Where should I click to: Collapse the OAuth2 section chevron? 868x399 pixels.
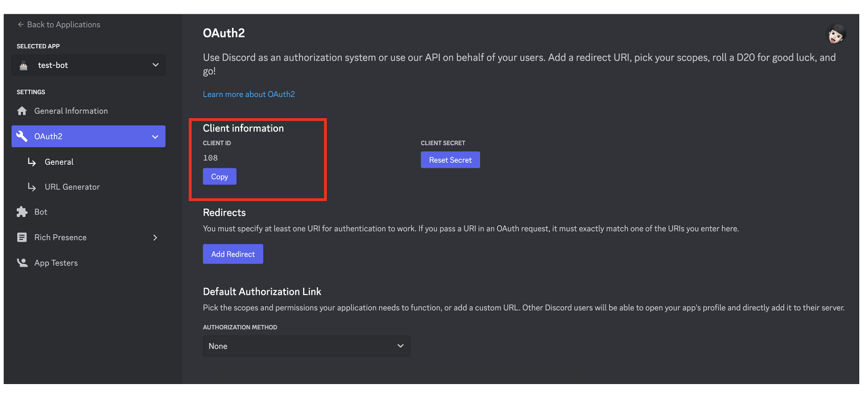pos(155,136)
